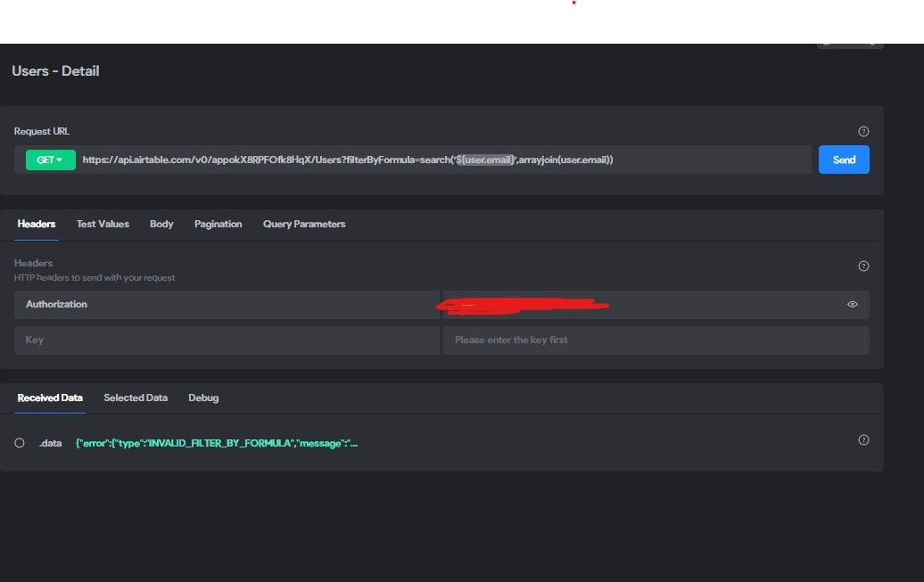
Task: Switch to the Pagination tab
Action: (x=218, y=224)
